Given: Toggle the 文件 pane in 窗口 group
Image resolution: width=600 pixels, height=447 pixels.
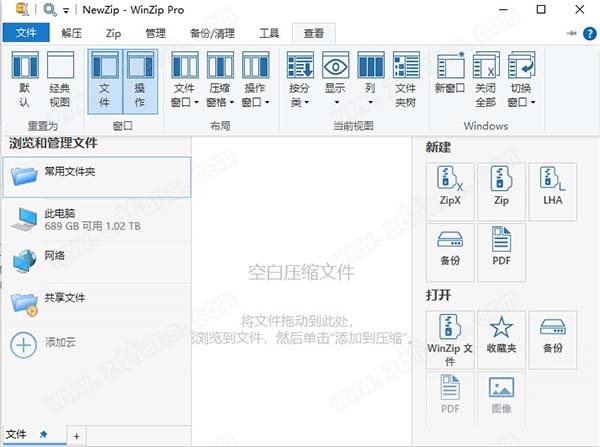Looking at the screenshot, I should [x=105, y=81].
